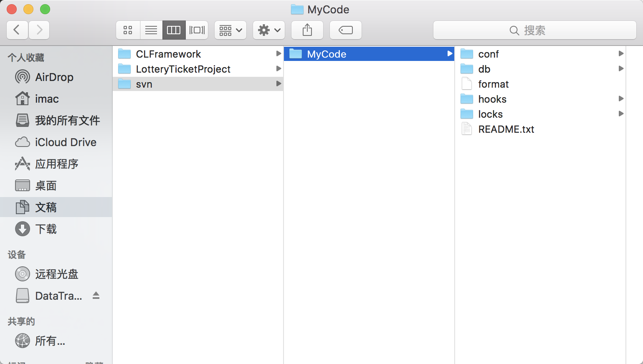The height and width of the screenshot is (364, 643).
Task: Open 我的所有文件 in sidebar
Action: pyautogui.click(x=56, y=120)
